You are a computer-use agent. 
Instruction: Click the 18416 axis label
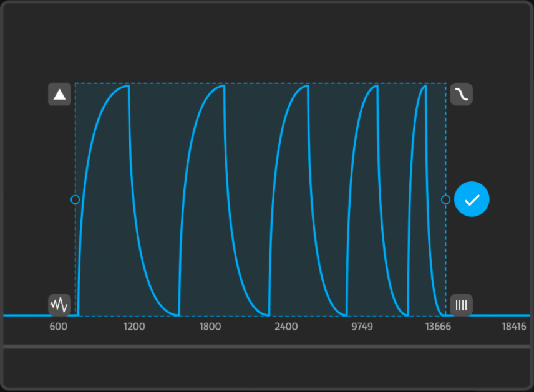point(514,327)
